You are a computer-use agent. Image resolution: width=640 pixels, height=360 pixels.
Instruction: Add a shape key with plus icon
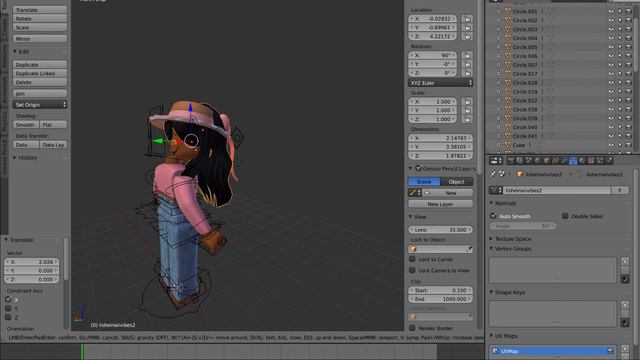click(624, 305)
